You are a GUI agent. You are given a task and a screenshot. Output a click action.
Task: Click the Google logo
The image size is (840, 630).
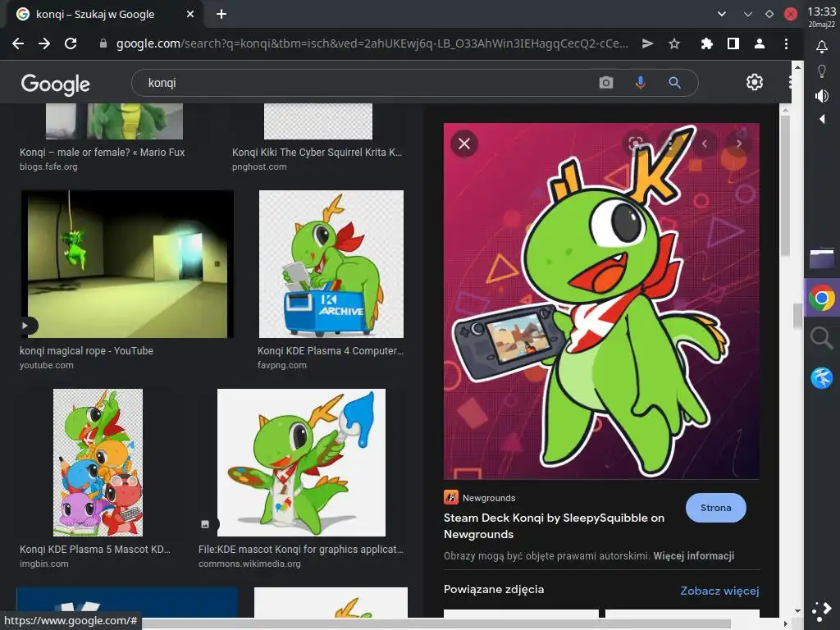click(x=56, y=84)
